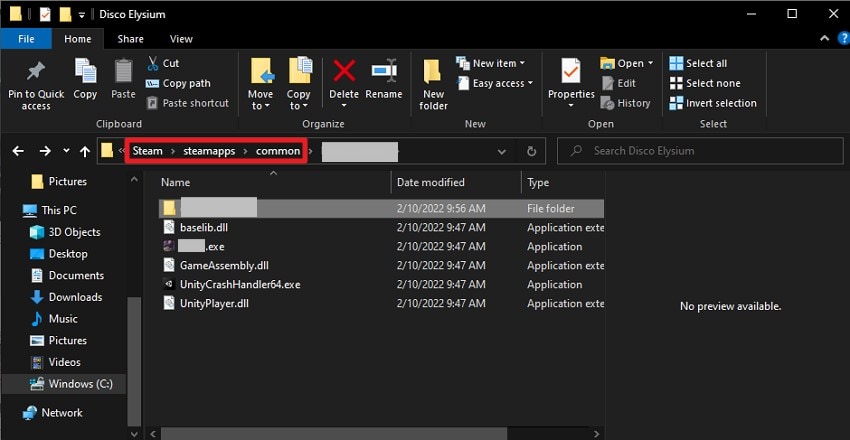The image size is (850, 440).
Task: Open Downloads in navigation pane
Action: 66,297
